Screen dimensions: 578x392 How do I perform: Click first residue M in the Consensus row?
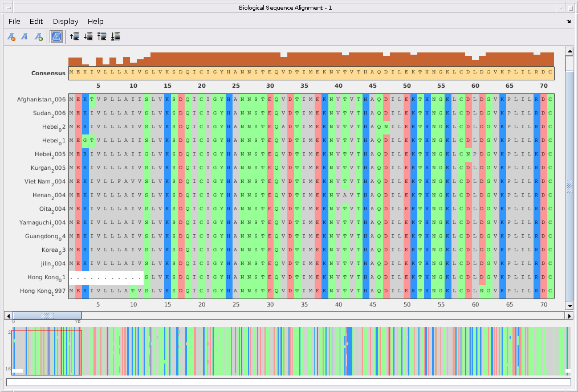(x=71, y=72)
